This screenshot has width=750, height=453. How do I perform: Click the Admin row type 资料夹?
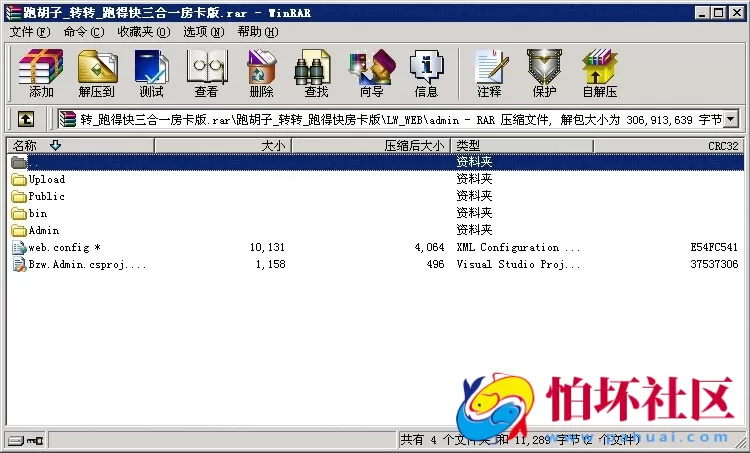click(474, 231)
